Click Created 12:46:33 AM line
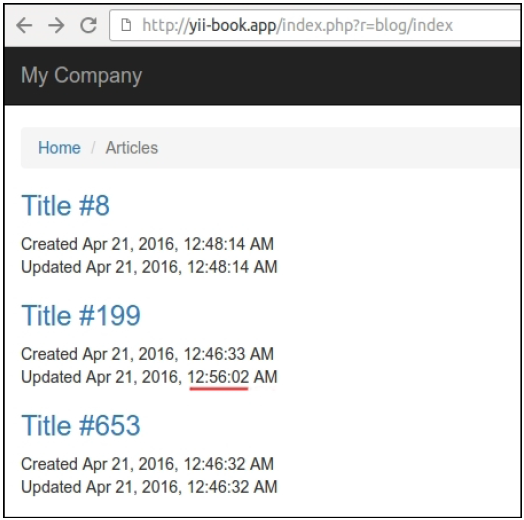The image size is (524, 520). click(147, 354)
